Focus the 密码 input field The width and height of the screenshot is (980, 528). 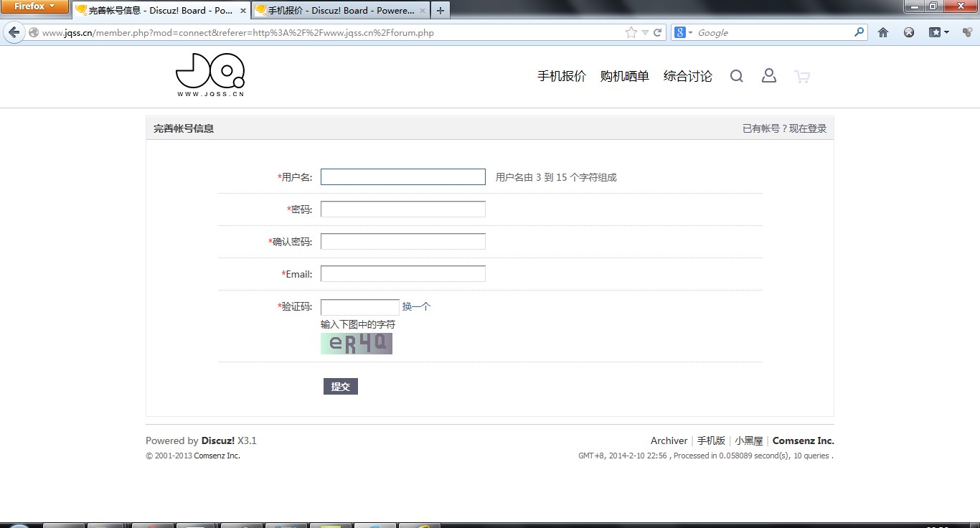[403, 209]
